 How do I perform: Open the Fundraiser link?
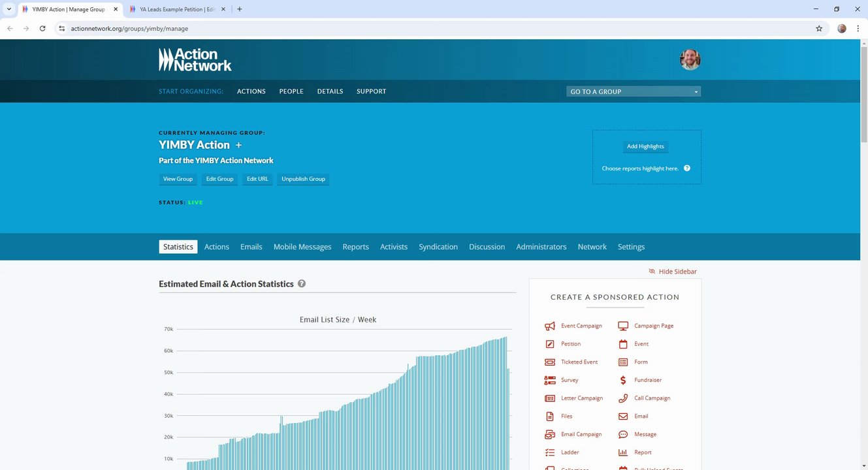pyautogui.click(x=648, y=380)
